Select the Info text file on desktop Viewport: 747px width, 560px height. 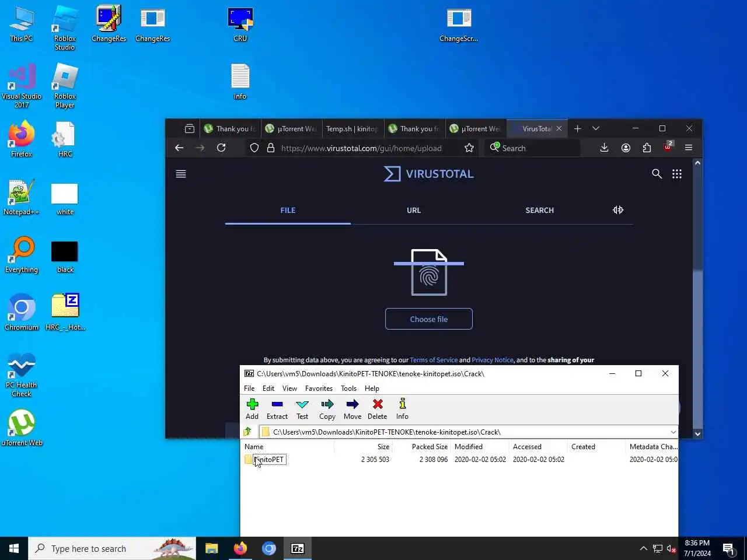coord(240,82)
